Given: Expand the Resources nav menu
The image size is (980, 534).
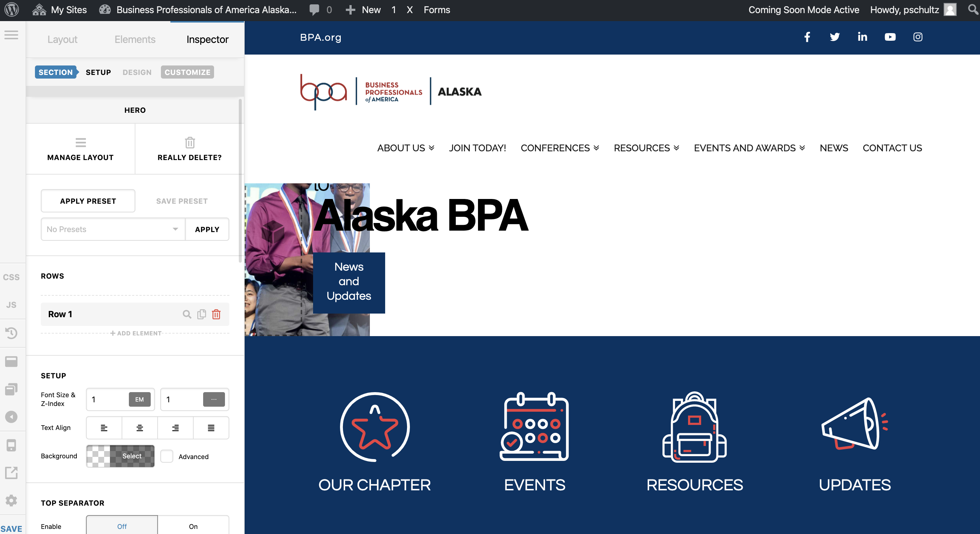Looking at the screenshot, I should coord(647,148).
